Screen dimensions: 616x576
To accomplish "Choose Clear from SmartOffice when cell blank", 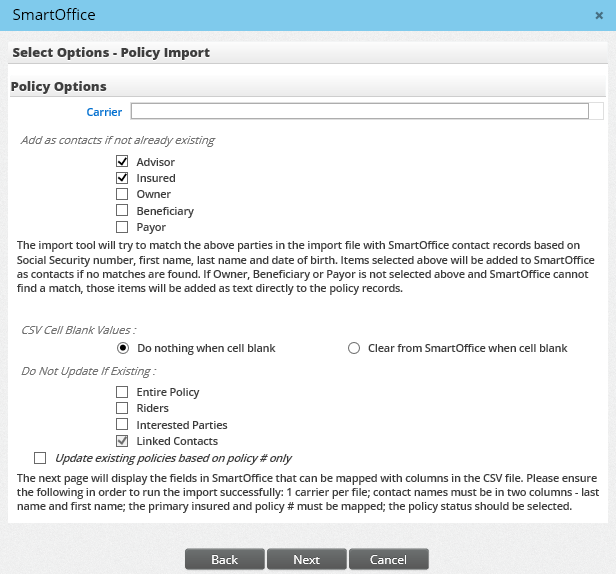I will [x=353, y=348].
